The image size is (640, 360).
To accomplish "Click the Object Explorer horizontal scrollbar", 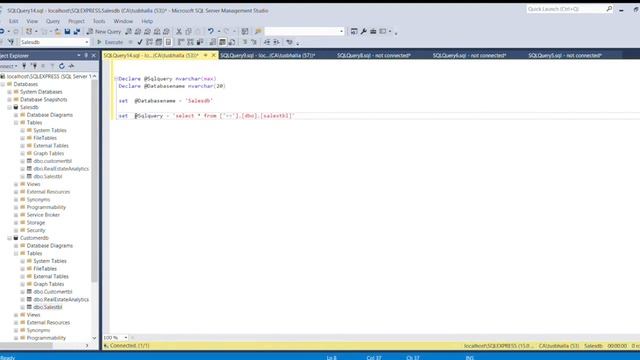I will [27, 345].
